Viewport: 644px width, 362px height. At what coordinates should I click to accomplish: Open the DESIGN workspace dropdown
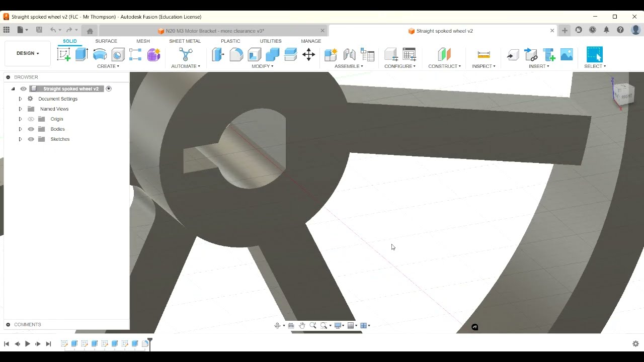[x=28, y=53]
